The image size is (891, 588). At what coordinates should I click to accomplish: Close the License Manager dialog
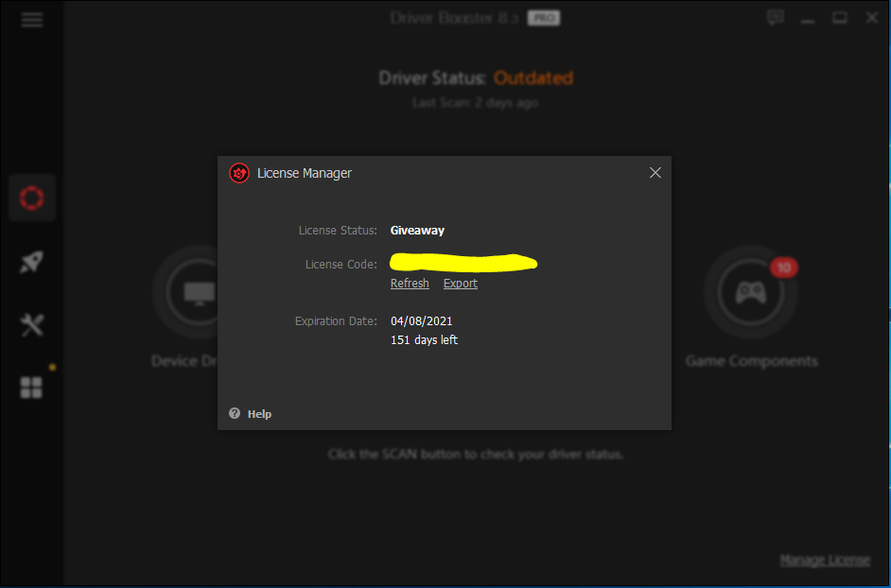click(x=655, y=173)
